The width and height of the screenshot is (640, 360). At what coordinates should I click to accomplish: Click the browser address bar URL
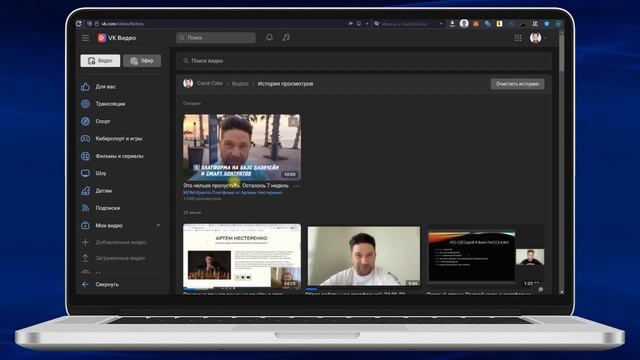pos(123,24)
